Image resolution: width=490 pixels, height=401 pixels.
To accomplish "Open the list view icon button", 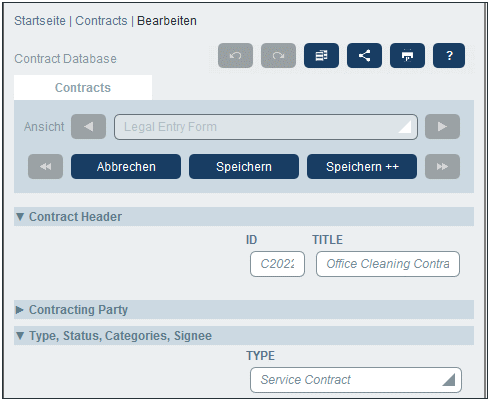I will 321,55.
